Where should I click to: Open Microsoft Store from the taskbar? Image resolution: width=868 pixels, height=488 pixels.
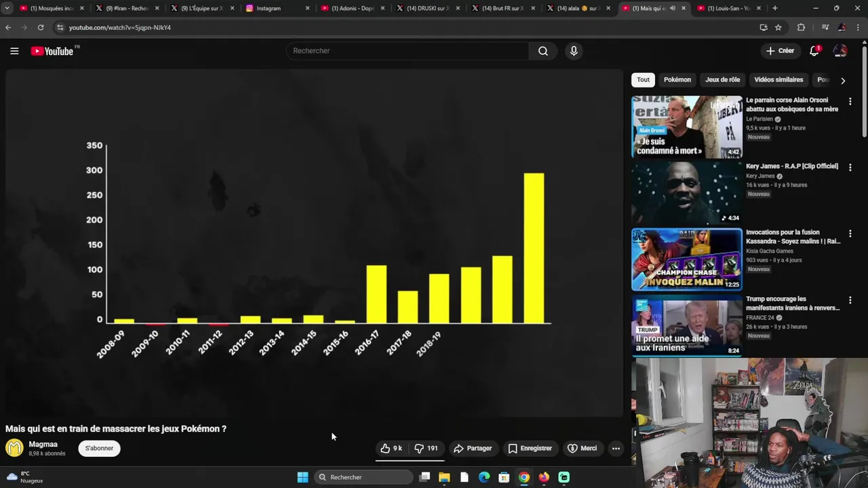pos(504,477)
